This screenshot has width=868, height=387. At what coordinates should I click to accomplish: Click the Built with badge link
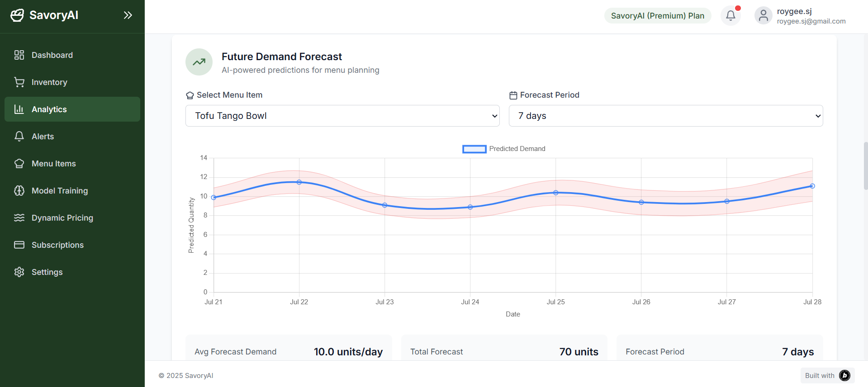[x=827, y=376]
